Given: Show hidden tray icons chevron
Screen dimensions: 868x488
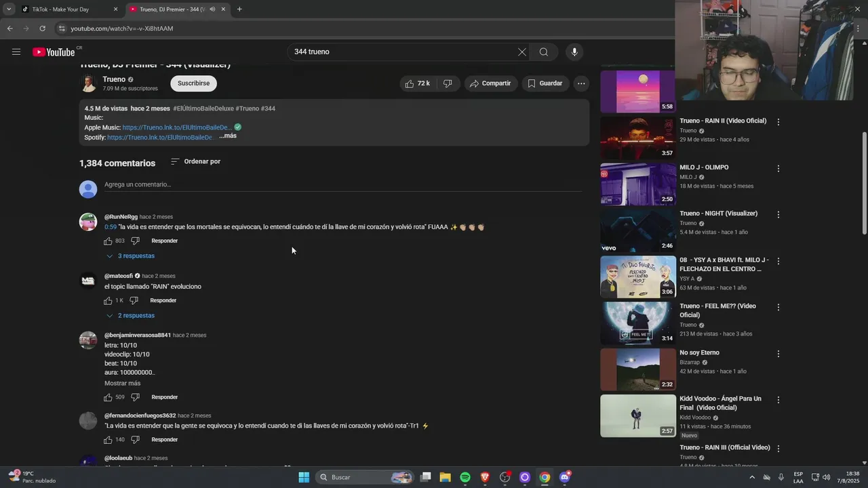Looking at the screenshot, I should pos(752,477).
